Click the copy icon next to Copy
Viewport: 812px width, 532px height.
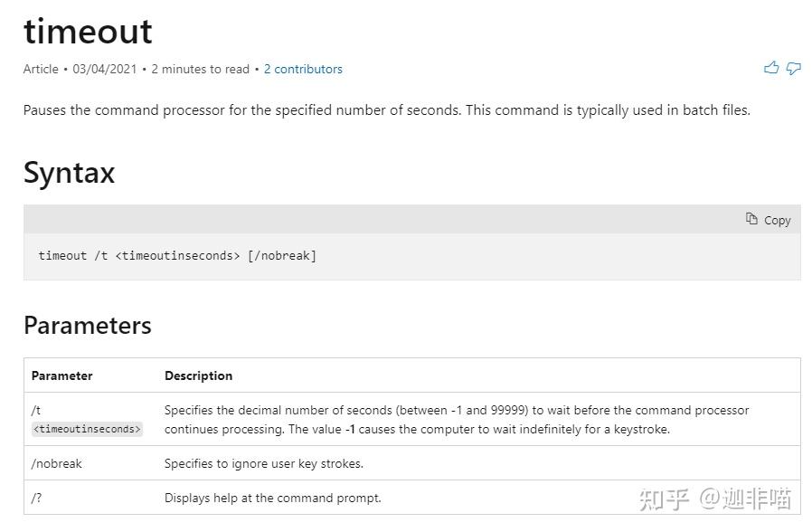(751, 219)
